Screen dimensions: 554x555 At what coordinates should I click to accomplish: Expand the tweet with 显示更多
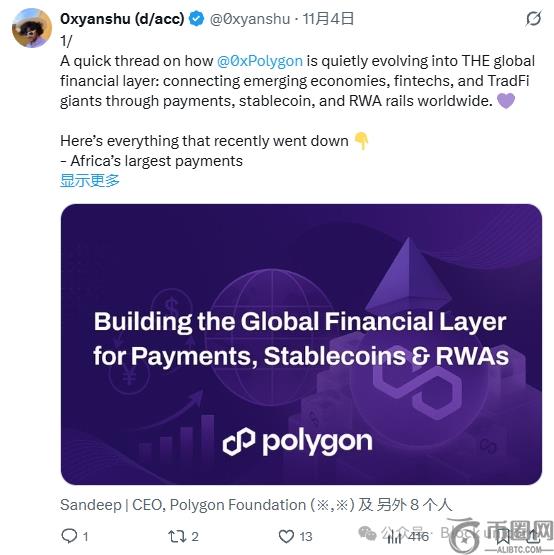point(90,181)
